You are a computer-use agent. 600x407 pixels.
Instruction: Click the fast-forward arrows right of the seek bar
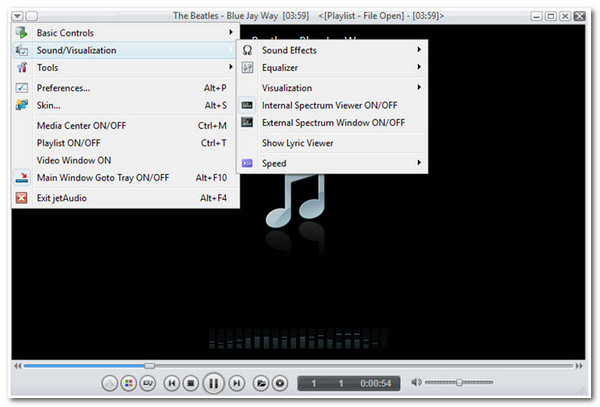point(579,366)
